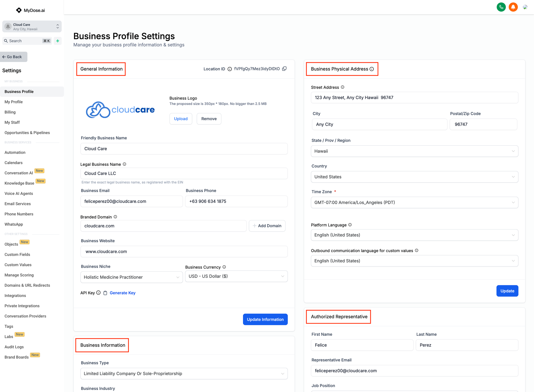Click the API Key clipboard copy icon
This screenshot has height=392, width=534.
click(x=105, y=293)
